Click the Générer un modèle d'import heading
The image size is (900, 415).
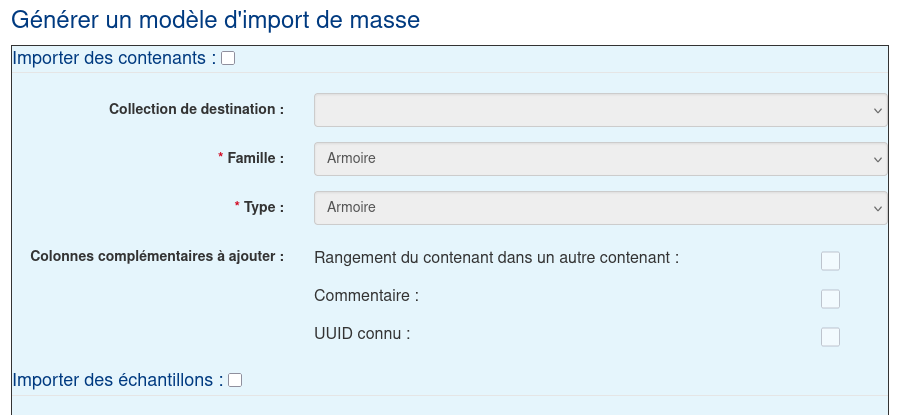click(x=215, y=19)
